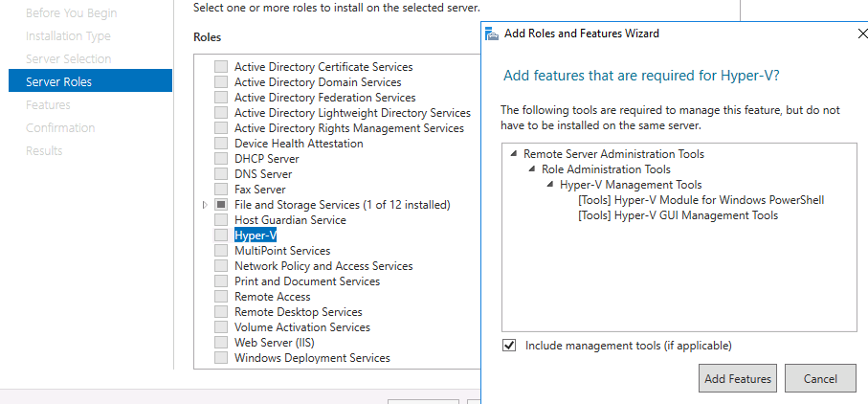Uncheck Include management tools checkbox

(x=509, y=346)
